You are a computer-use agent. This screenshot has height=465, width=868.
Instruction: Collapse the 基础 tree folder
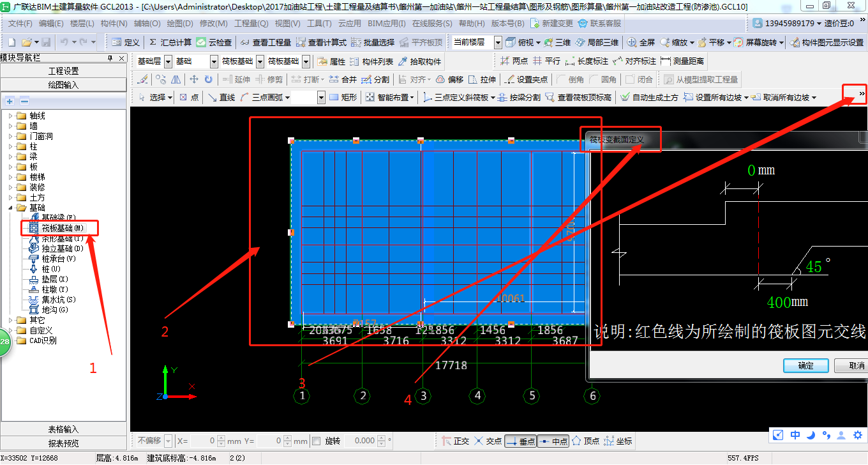click(10, 208)
